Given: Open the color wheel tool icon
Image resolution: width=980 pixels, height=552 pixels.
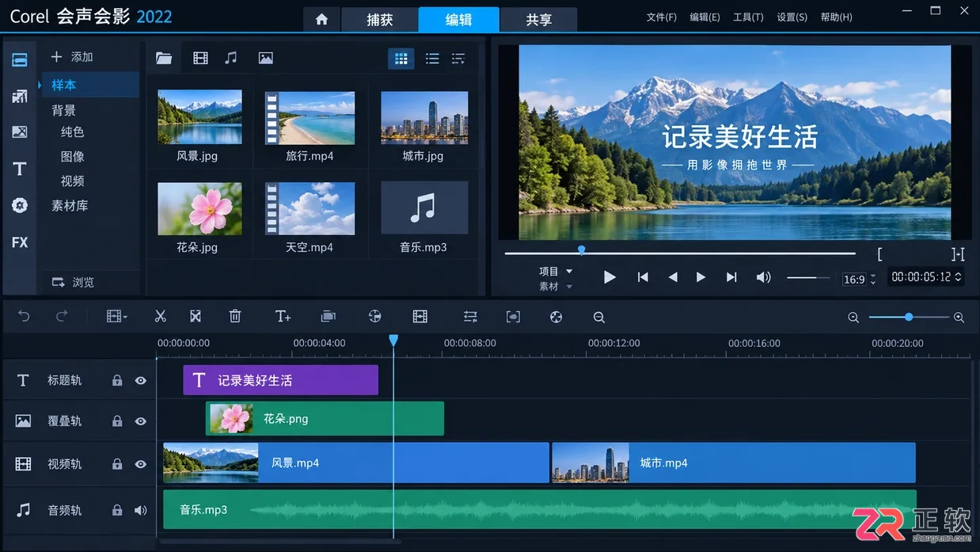Looking at the screenshot, I should [x=556, y=317].
